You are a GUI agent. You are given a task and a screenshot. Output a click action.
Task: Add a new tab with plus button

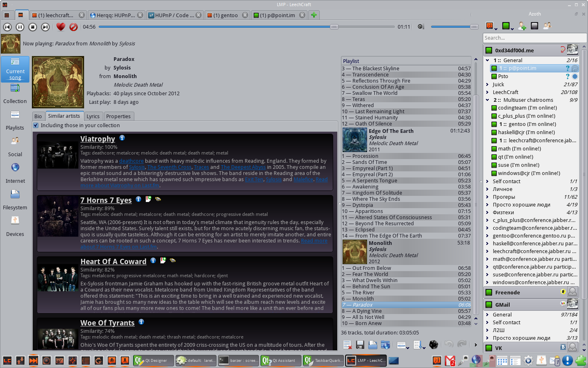click(x=314, y=15)
